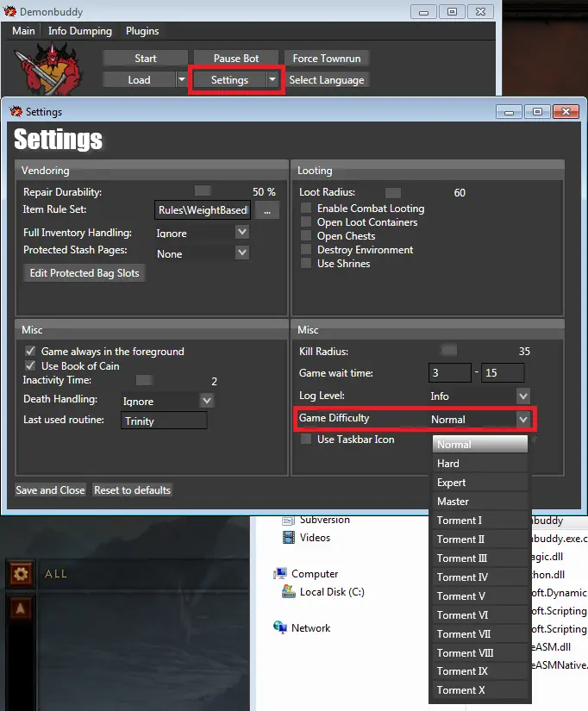Open the Log Level dropdown

[x=522, y=396]
